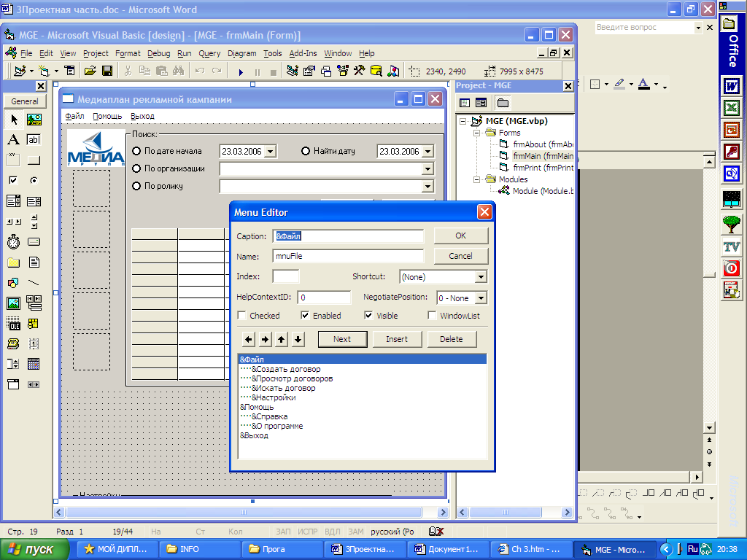Indent menu item with right arrow button
Image resolution: width=747 pixels, height=560 pixels.
[x=266, y=339]
